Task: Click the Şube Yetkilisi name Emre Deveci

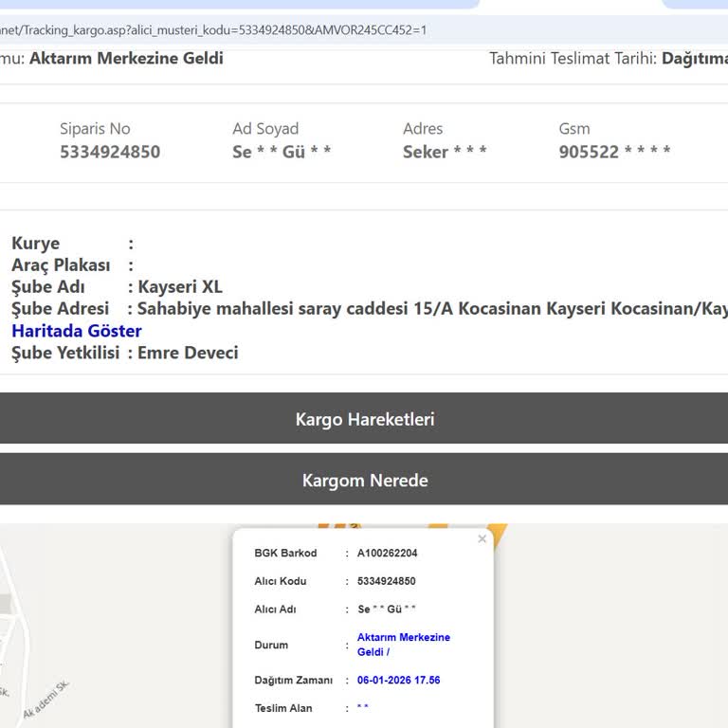Action: coord(188,353)
